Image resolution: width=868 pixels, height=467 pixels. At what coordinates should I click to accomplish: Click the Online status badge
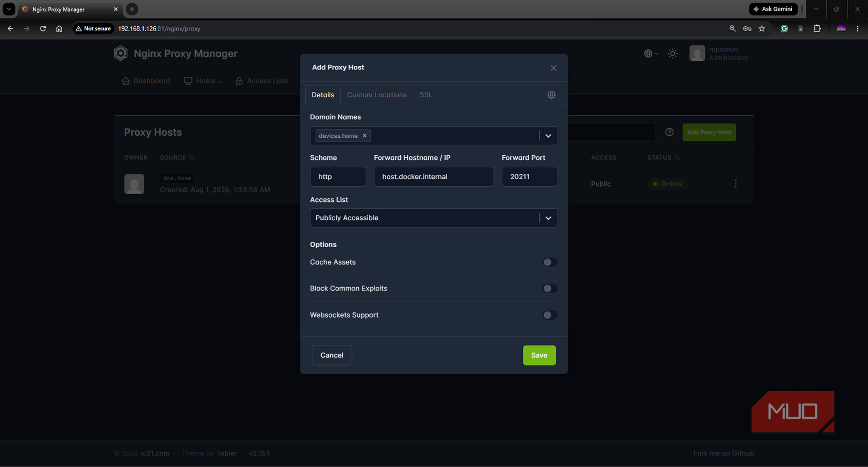pos(668,184)
